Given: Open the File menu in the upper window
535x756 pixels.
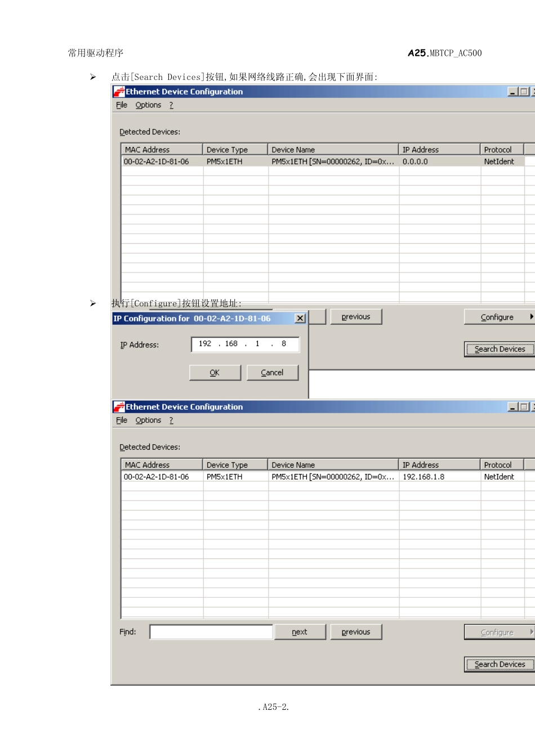Looking at the screenshot, I should click(x=122, y=105).
